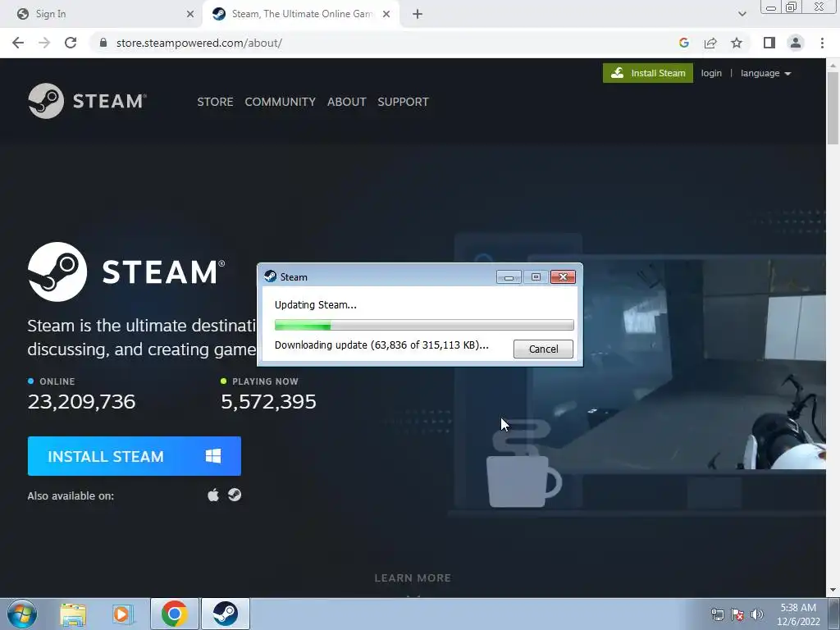Open the ABOUT menu
840x630 pixels.
click(347, 102)
